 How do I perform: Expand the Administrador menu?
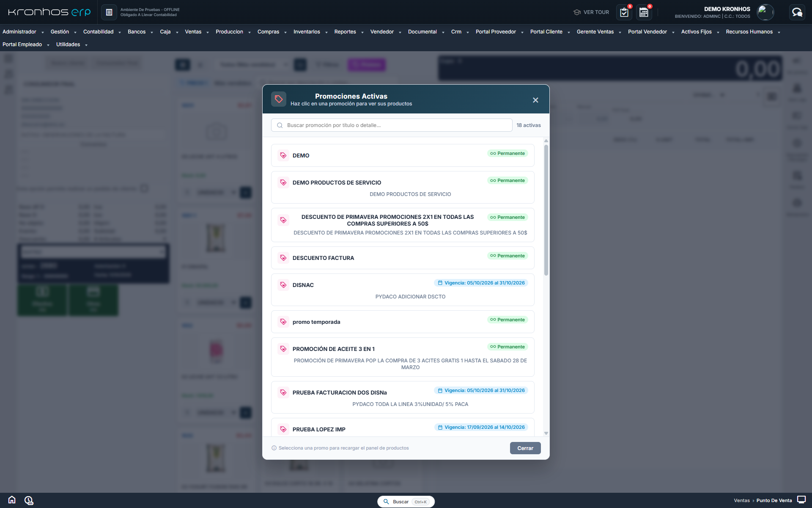[23, 32]
